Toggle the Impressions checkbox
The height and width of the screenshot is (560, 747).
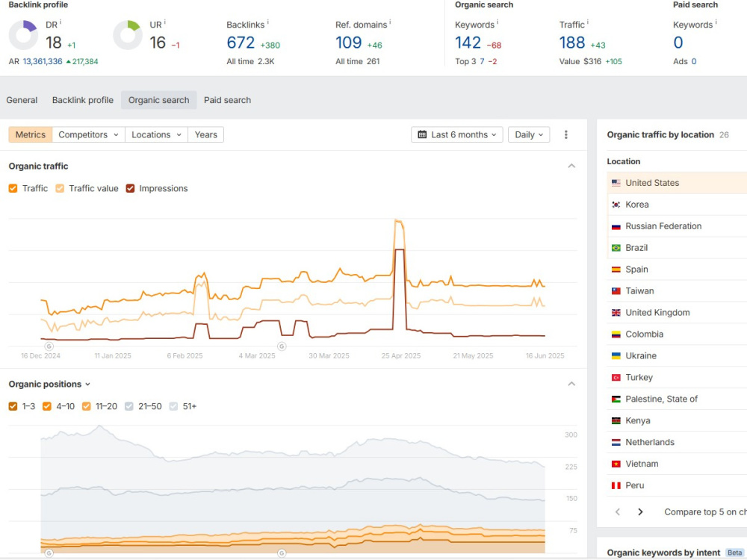(130, 189)
